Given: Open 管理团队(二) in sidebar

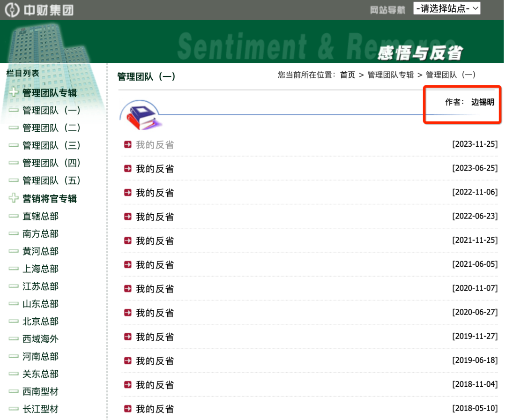Looking at the screenshot, I should coord(51,128).
